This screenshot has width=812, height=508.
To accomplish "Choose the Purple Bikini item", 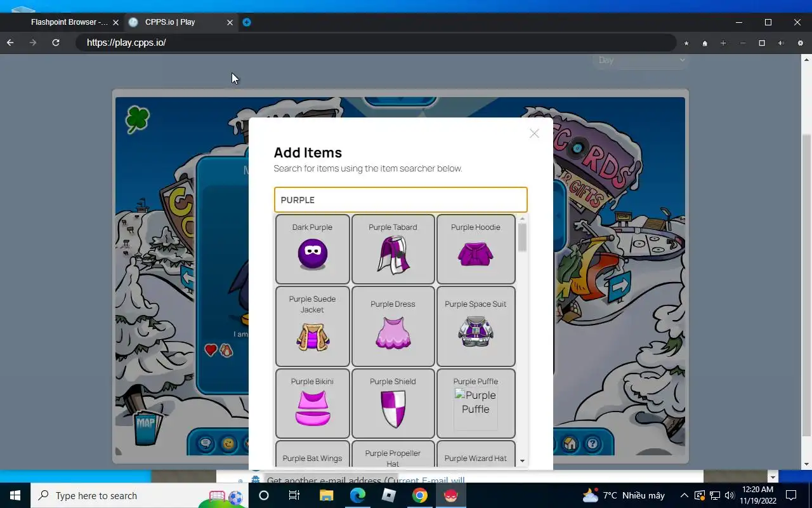I will tap(312, 403).
